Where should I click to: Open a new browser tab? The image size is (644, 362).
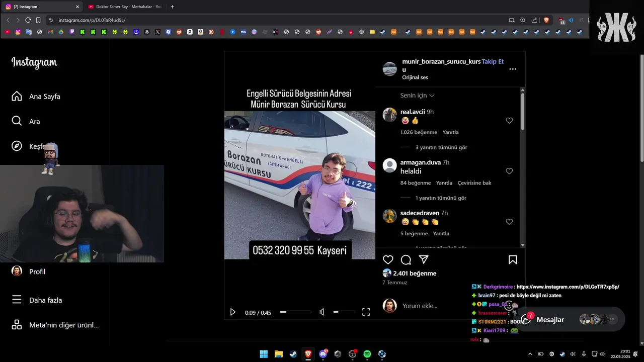172,7
